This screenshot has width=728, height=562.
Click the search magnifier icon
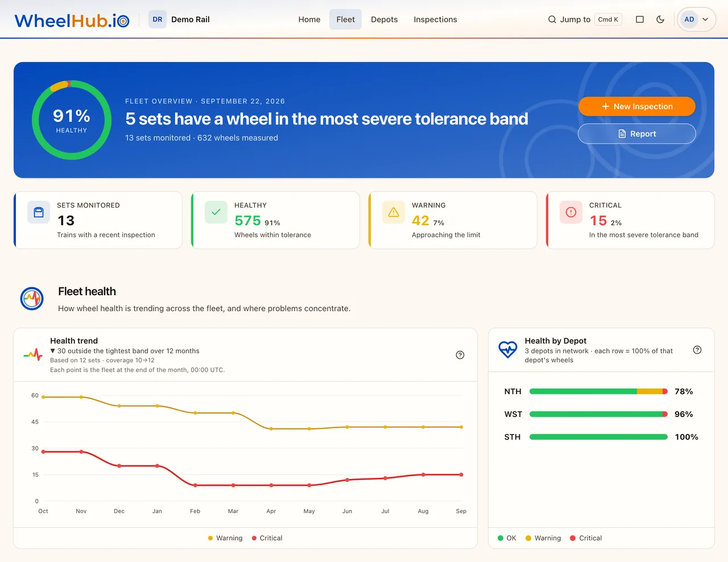(x=552, y=19)
